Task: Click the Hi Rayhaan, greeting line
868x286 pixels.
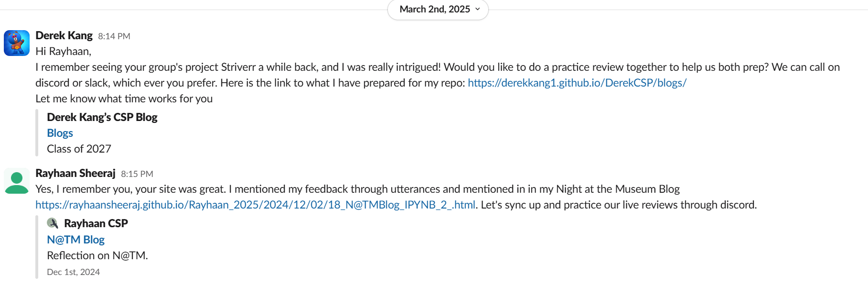Action: [x=64, y=51]
